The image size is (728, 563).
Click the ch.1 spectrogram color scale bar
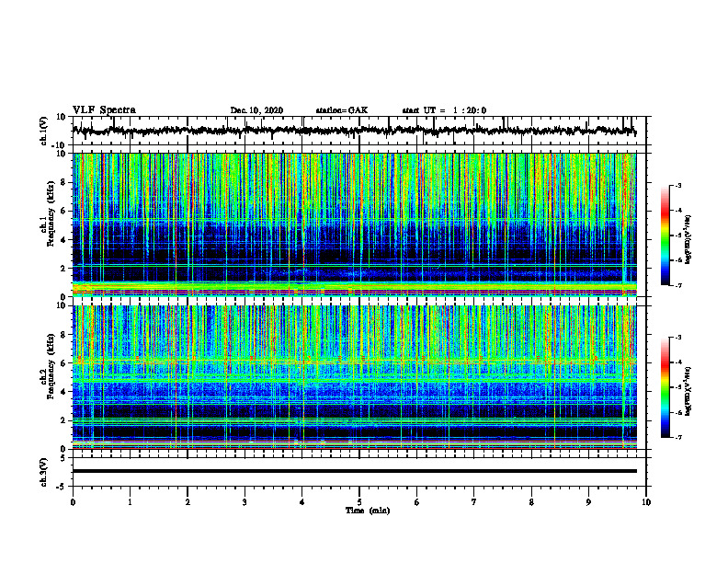(665, 236)
